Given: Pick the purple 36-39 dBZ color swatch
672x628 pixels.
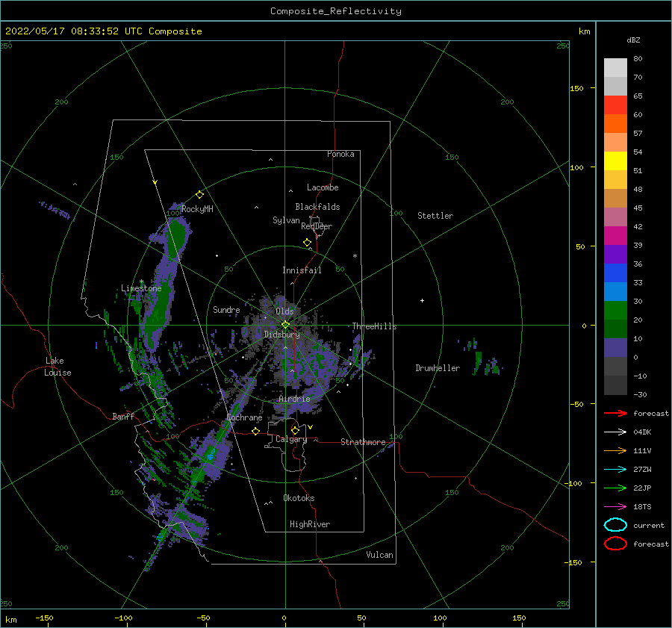Looking at the screenshot, I should (615, 254).
